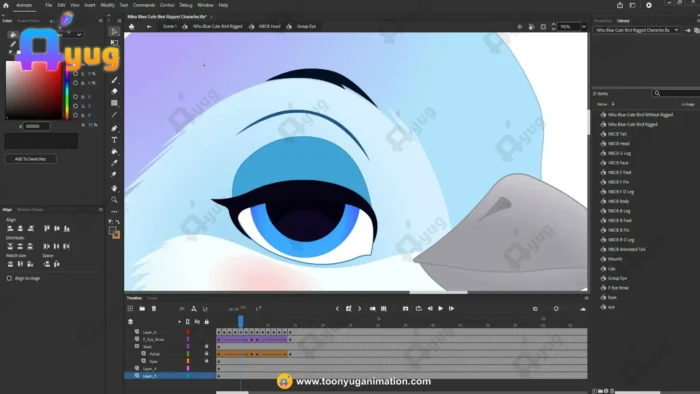Click the Delete layer trash icon
700x394 pixels.
pos(154,308)
